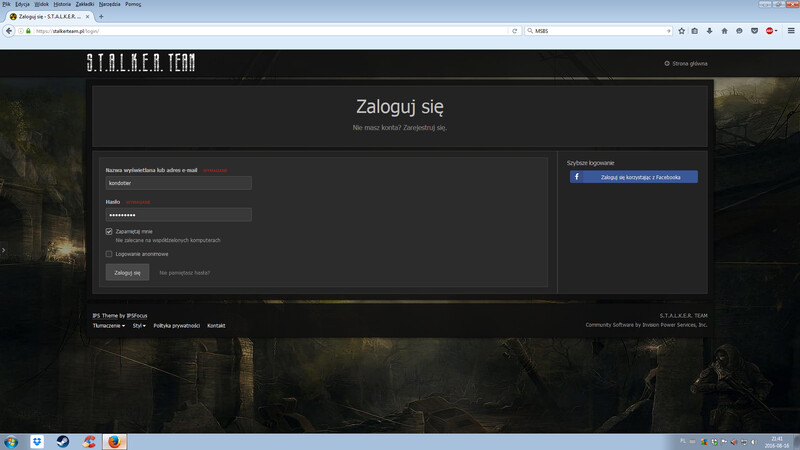Image resolution: width=800 pixels, height=450 pixels.
Task: Click the bookmark star icon in toolbar
Action: pos(681,30)
